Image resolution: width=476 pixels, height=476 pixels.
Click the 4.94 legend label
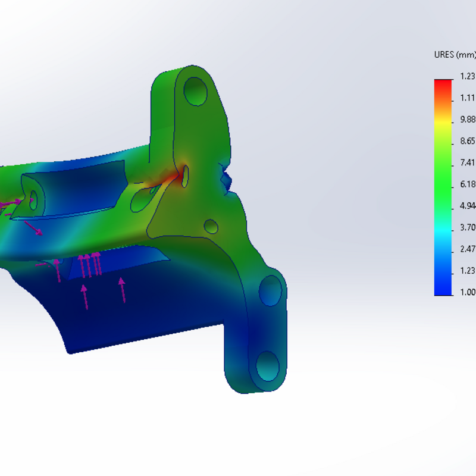tap(467, 206)
